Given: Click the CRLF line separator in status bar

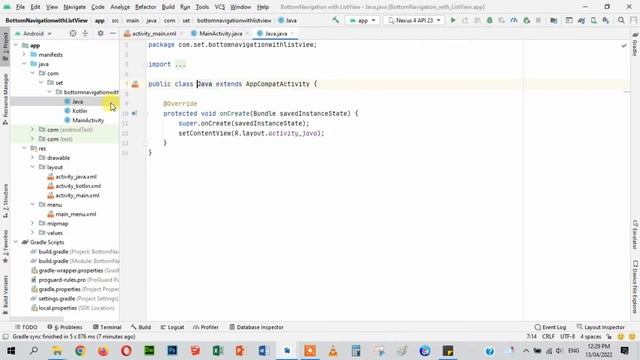Looking at the screenshot, I should coord(548,337).
